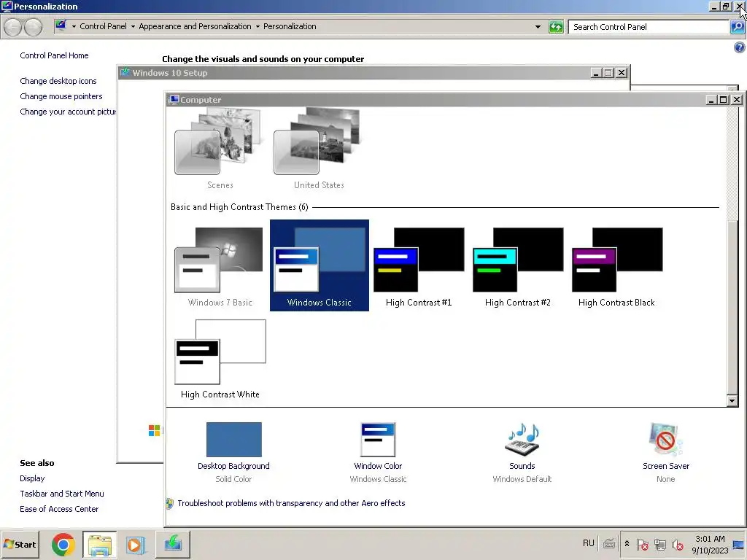Screen dimensions: 747x560
Task: Expand dropdown arrow before Personalization breadcrumb
Action: click(x=258, y=27)
